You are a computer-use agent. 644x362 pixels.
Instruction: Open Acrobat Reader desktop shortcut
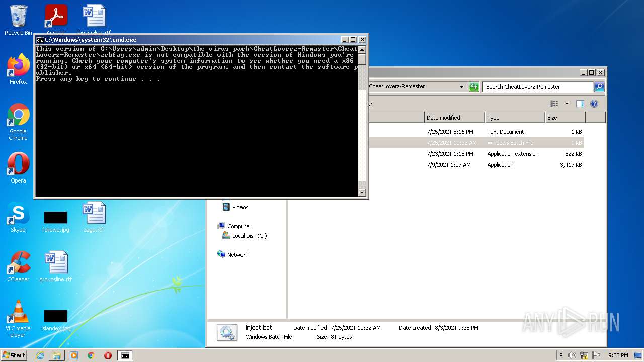pyautogui.click(x=56, y=19)
